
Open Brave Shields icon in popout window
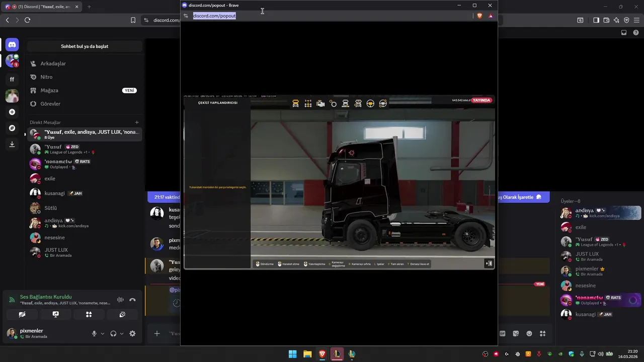[479, 16]
